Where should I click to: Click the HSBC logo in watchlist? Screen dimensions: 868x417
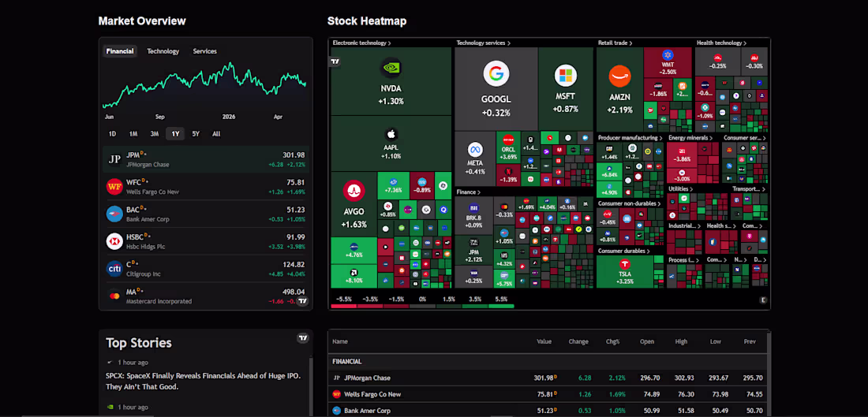(114, 241)
